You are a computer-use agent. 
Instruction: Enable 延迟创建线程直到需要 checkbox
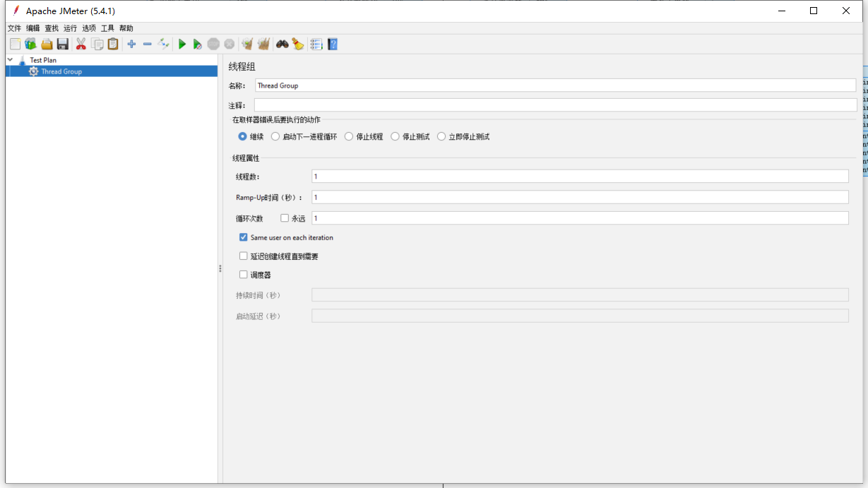tap(244, 256)
